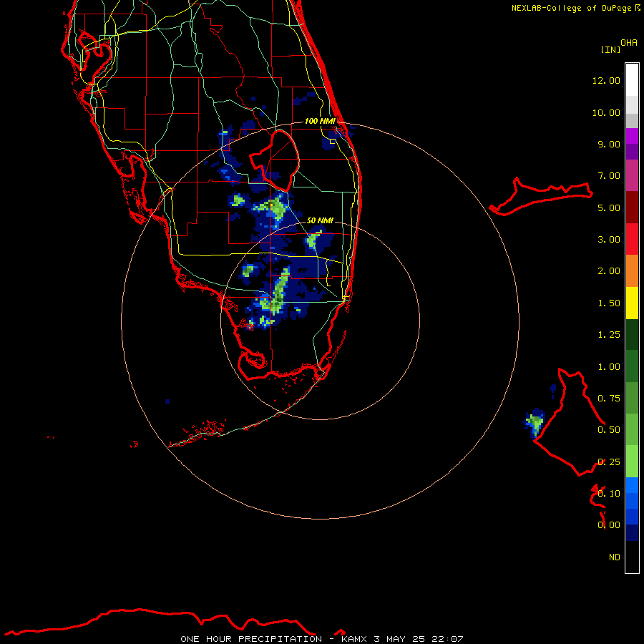Pick the black ND swatch at legend bottom
Image resolution: width=644 pixels, height=644 pixels.
coord(632,557)
